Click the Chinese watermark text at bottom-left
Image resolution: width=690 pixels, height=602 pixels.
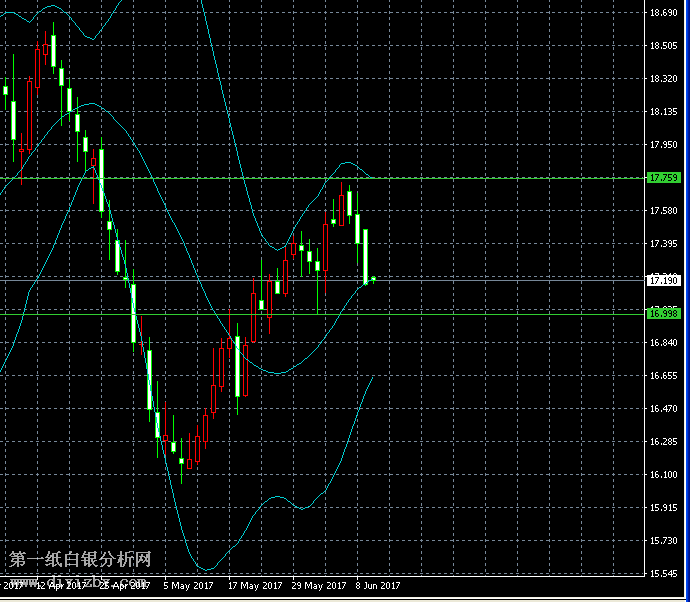[x=80, y=560]
